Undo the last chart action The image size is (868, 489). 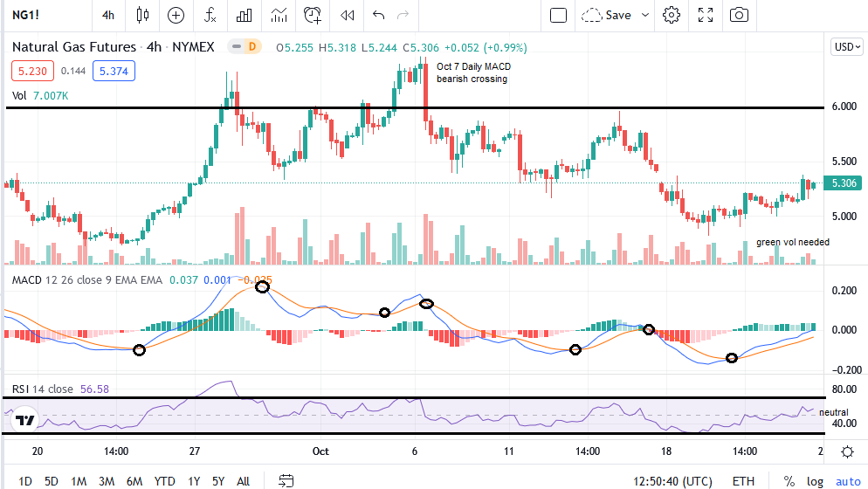pyautogui.click(x=379, y=15)
